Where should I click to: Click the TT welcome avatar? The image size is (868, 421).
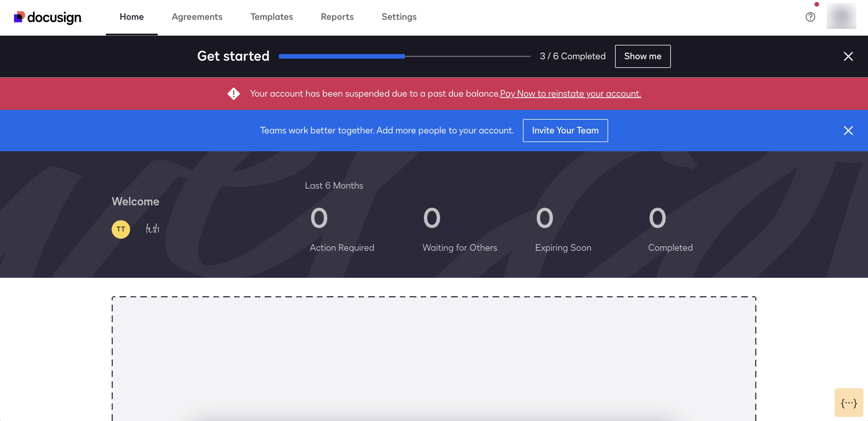(x=121, y=229)
